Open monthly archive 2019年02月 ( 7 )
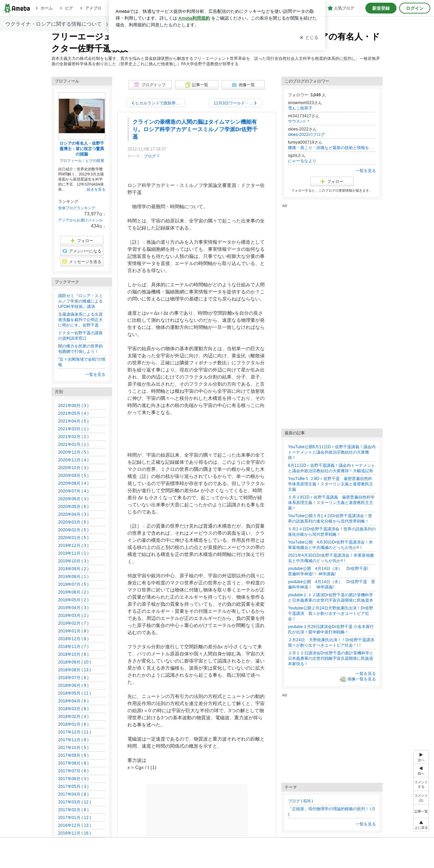 [x=73, y=623]
